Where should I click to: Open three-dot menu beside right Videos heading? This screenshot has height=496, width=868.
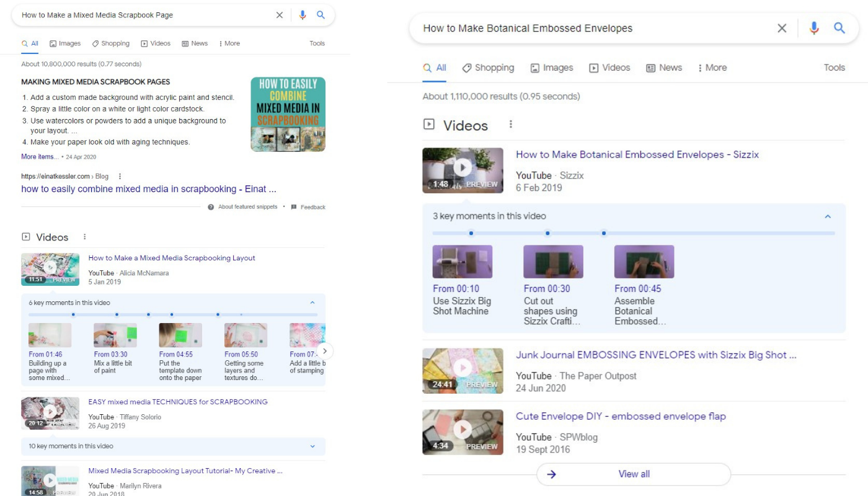pos(511,125)
